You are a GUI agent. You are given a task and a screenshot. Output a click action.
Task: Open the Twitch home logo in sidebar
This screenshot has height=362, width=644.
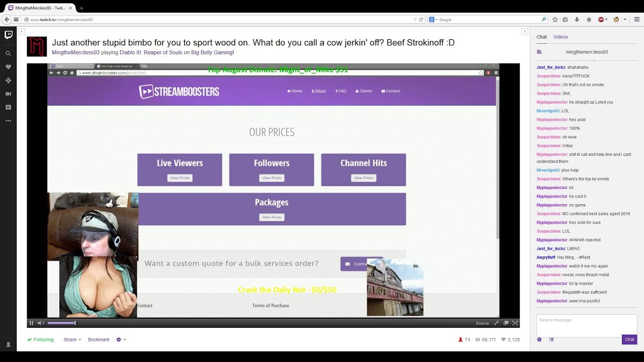(x=9, y=35)
